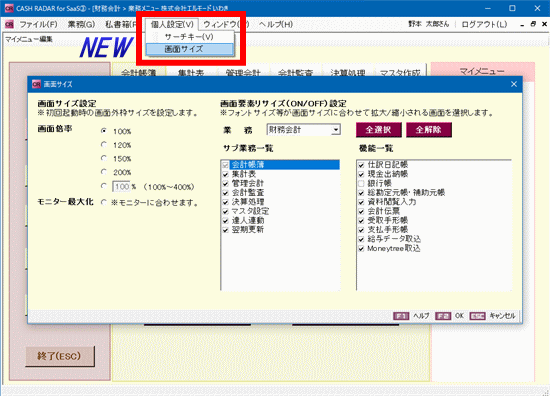Open the 私書箱 menu
The height and width of the screenshot is (396, 550).
coord(121,24)
